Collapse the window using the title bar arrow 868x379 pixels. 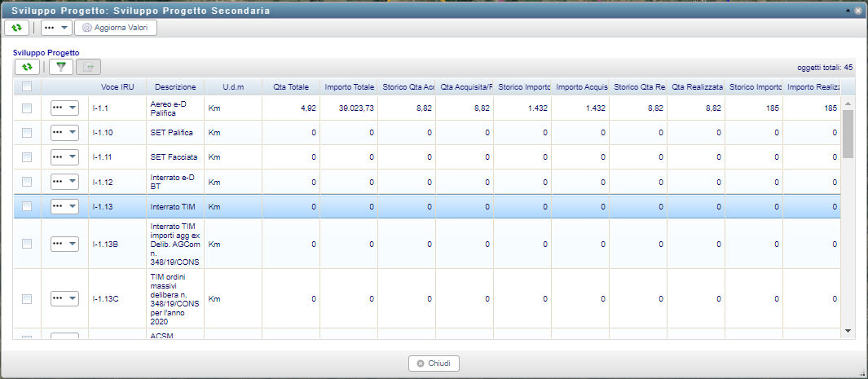(x=848, y=11)
